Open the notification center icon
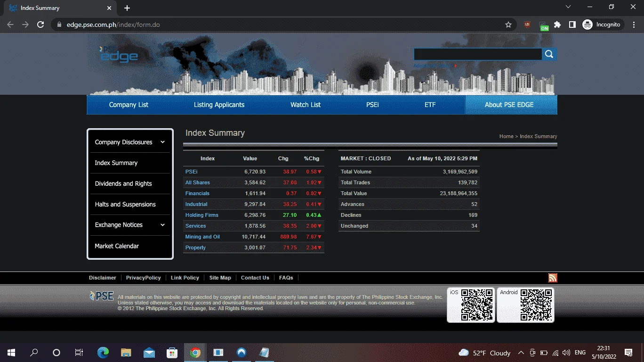This screenshot has height=362, width=644. point(628,353)
